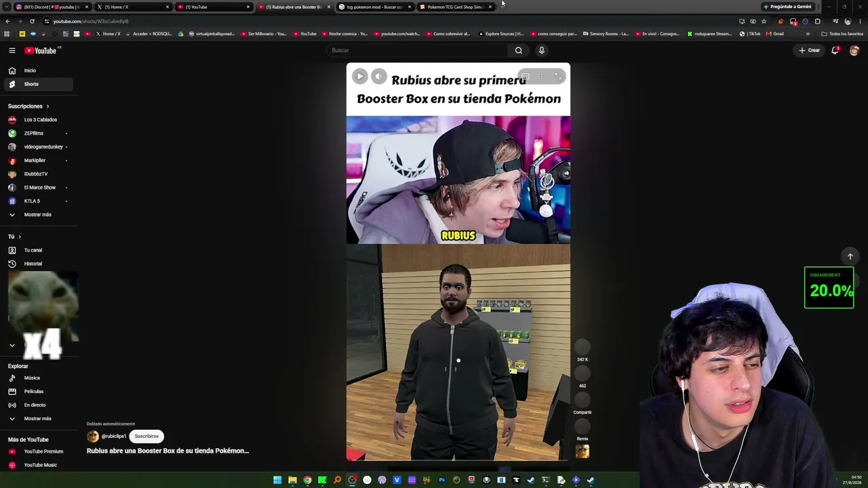Viewport: 868px width, 488px height.
Task: Open Historial in sidebar
Action: [37, 264]
